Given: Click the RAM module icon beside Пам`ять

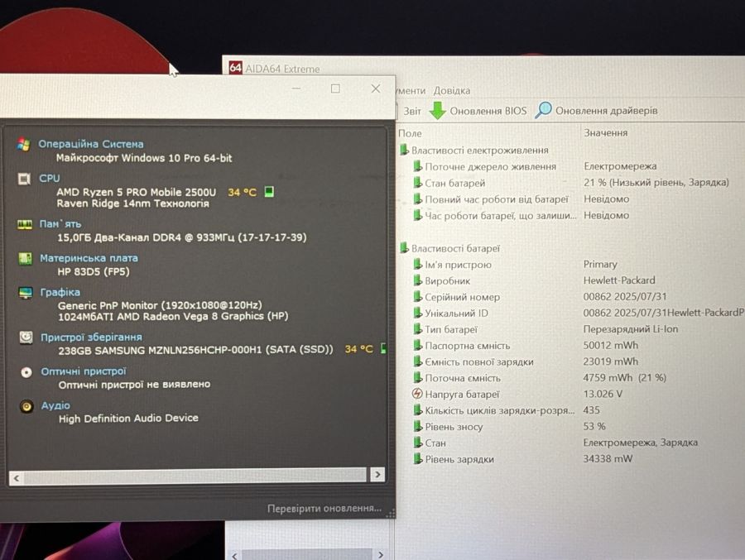Looking at the screenshot, I should pyautogui.click(x=25, y=224).
